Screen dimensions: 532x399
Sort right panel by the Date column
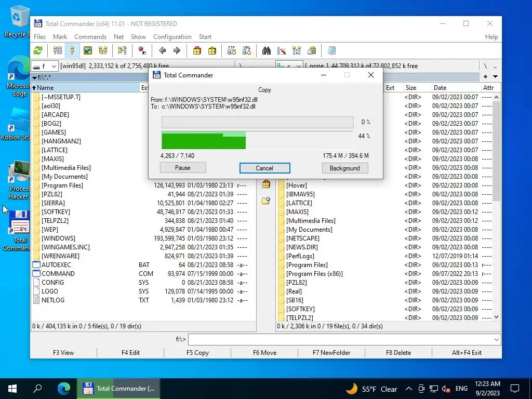point(456,87)
